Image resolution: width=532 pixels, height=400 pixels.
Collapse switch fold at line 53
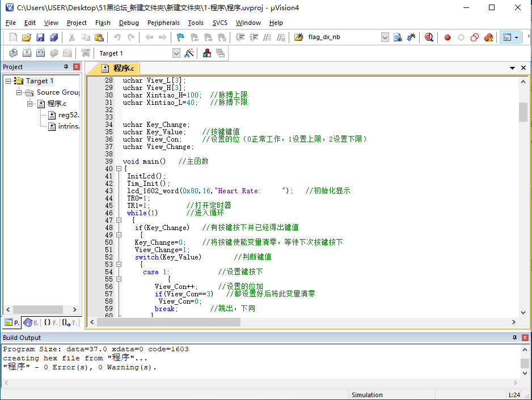119,265
